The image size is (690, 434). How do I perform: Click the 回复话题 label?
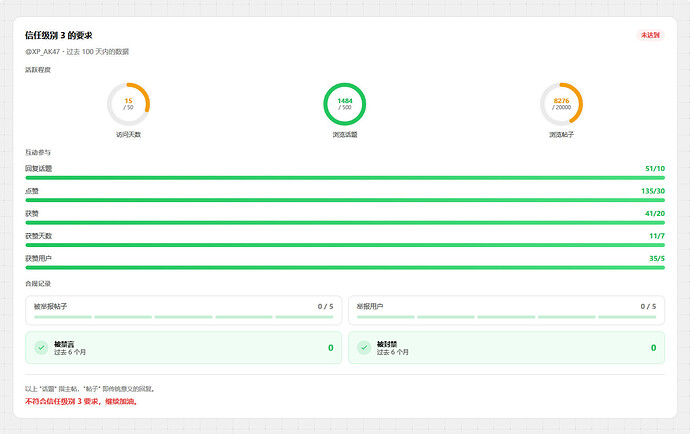point(38,169)
